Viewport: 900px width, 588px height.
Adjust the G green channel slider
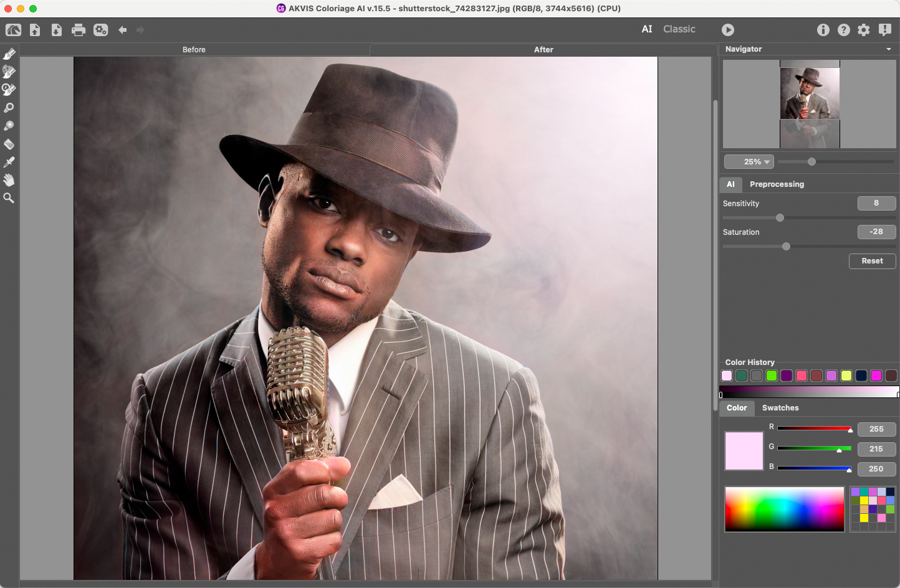point(814,448)
